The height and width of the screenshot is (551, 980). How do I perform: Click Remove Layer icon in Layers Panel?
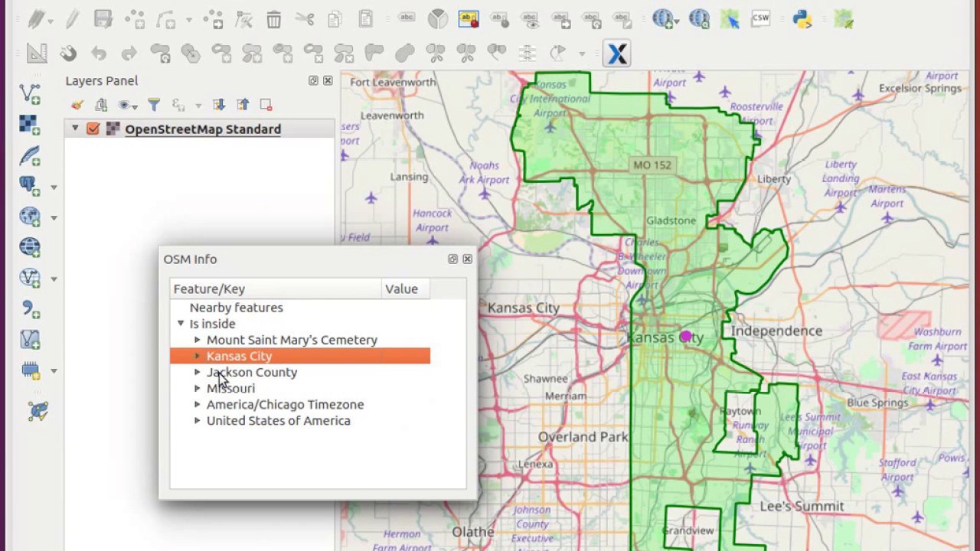tap(266, 105)
